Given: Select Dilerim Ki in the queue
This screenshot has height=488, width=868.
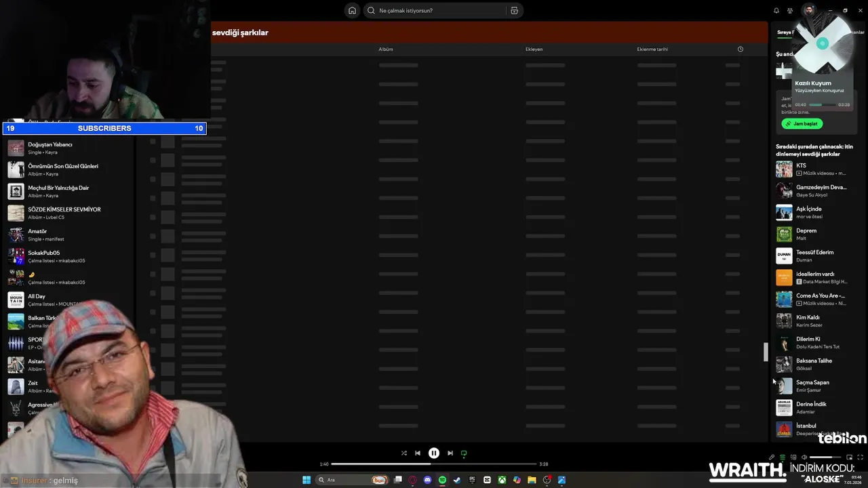Looking at the screenshot, I should coord(817,342).
